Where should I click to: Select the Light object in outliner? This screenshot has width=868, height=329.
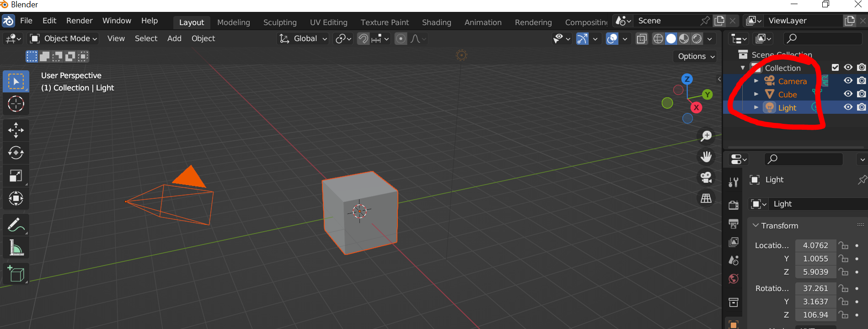(x=787, y=108)
